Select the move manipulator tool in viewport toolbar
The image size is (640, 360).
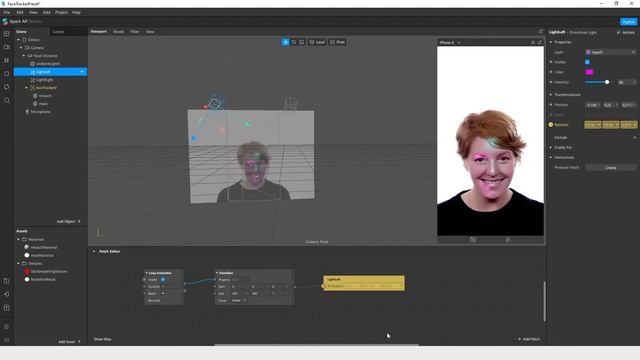point(285,42)
